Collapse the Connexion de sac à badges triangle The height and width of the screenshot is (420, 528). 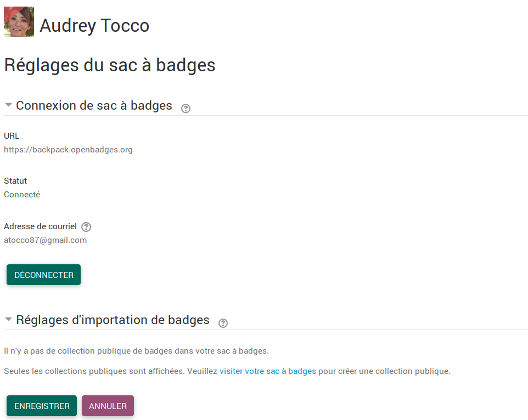pos(8,105)
